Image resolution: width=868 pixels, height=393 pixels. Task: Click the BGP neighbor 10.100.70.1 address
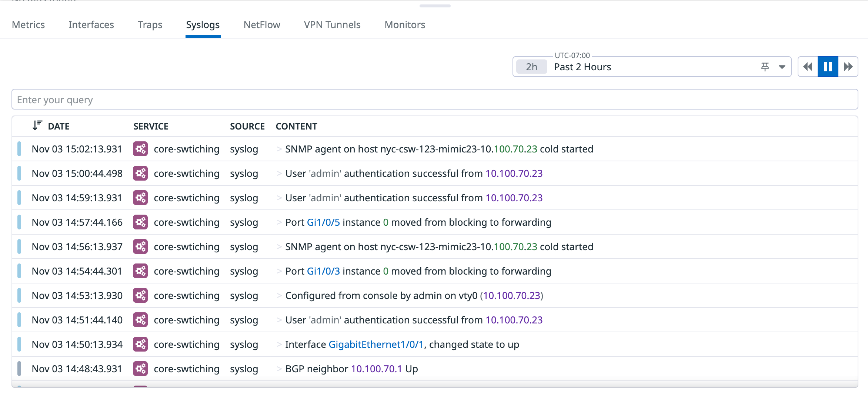(x=376, y=369)
